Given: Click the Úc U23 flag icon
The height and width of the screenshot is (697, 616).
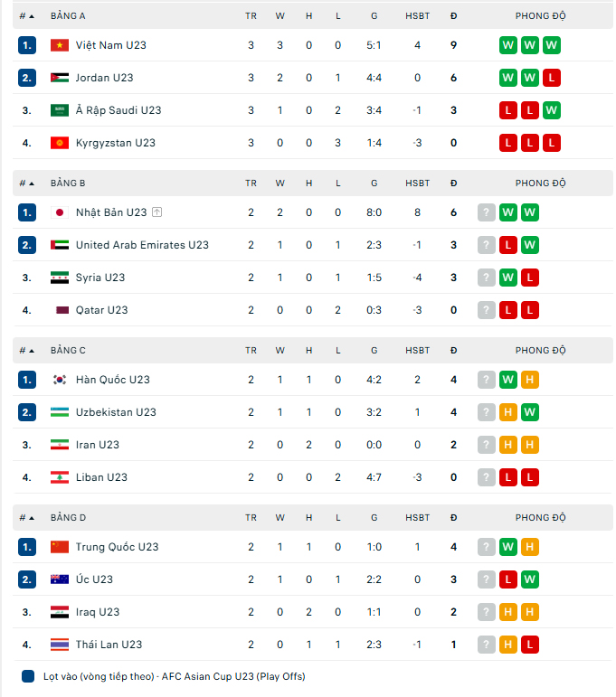Looking at the screenshot, I should (x=59, y=579).
